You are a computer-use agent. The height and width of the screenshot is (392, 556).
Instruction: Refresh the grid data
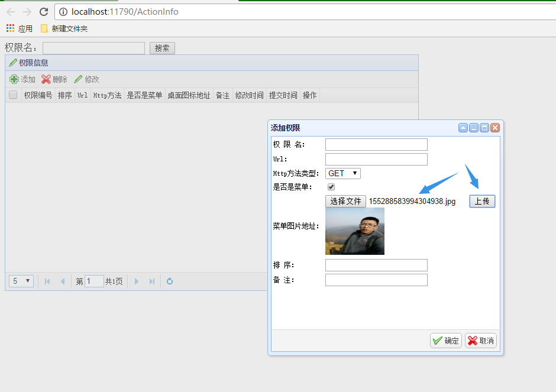[x=170, y=281]
